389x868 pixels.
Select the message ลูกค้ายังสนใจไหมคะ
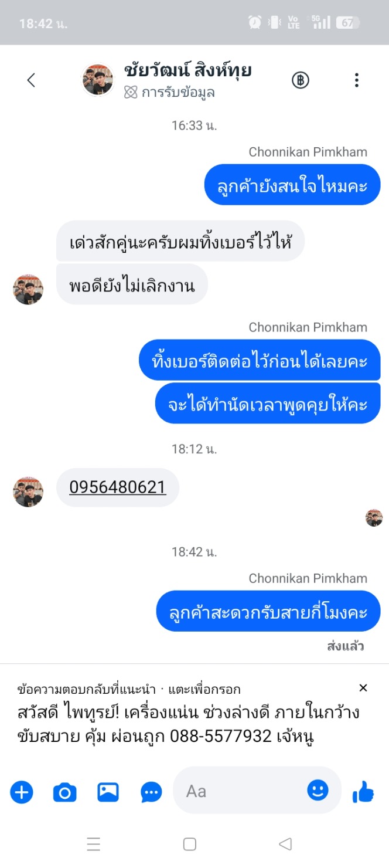pyautogui.click(x=292, y=185)
